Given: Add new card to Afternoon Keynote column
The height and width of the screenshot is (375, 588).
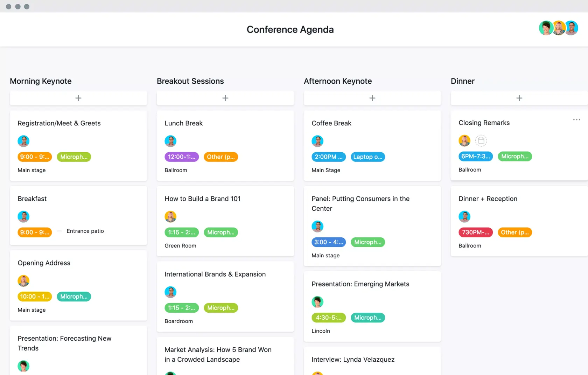Looking at the screenshot, I should [372, 98].
